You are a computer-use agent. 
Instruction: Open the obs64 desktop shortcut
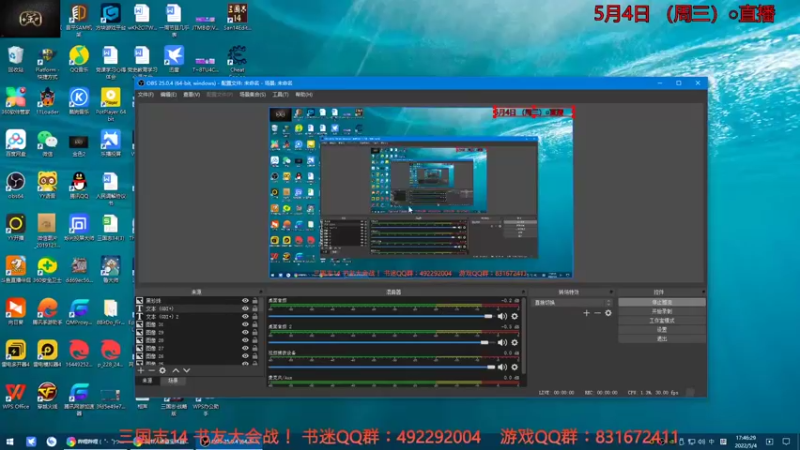(16, 186)
